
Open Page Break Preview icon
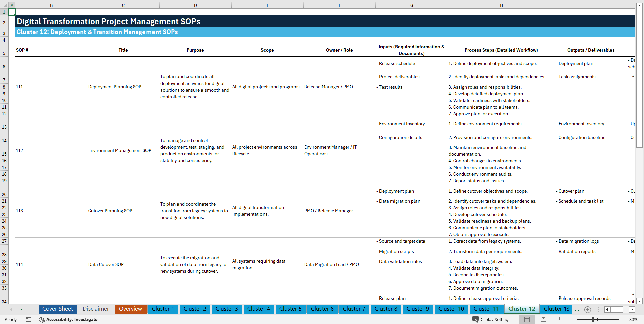point(560,319)
